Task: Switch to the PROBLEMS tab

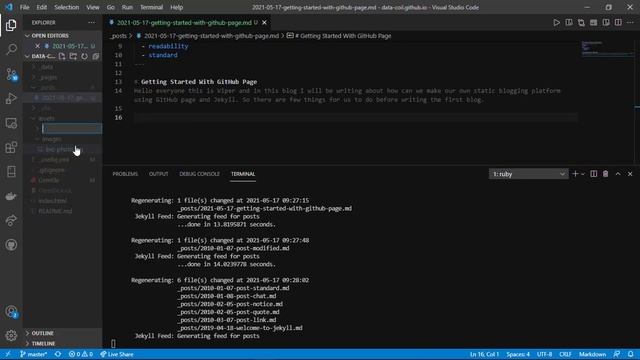Action: (125, 174)
